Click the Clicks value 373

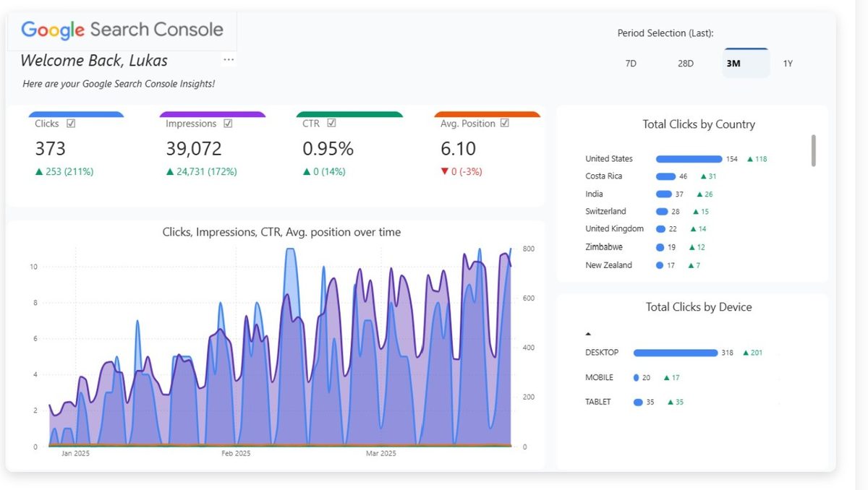coord(50,149)
